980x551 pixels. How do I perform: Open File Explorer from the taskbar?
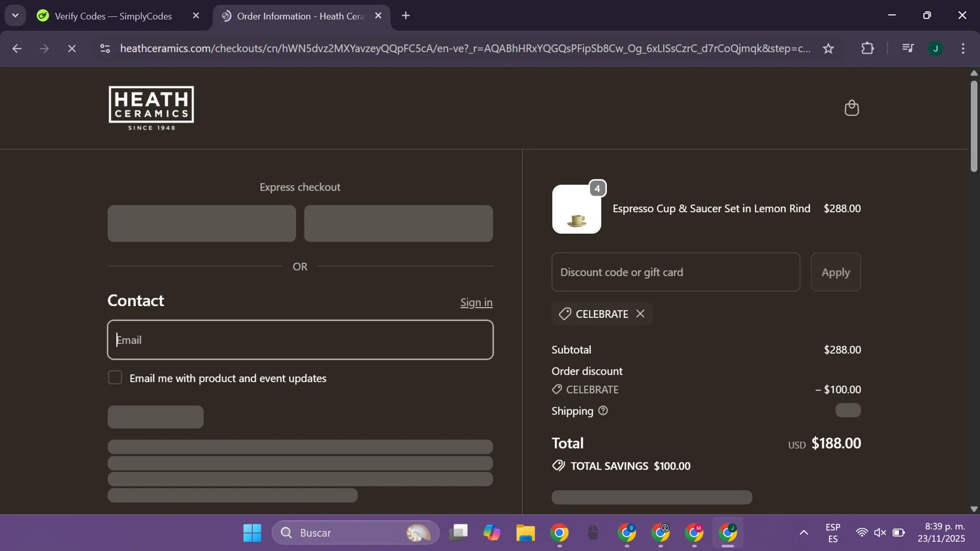525,533
